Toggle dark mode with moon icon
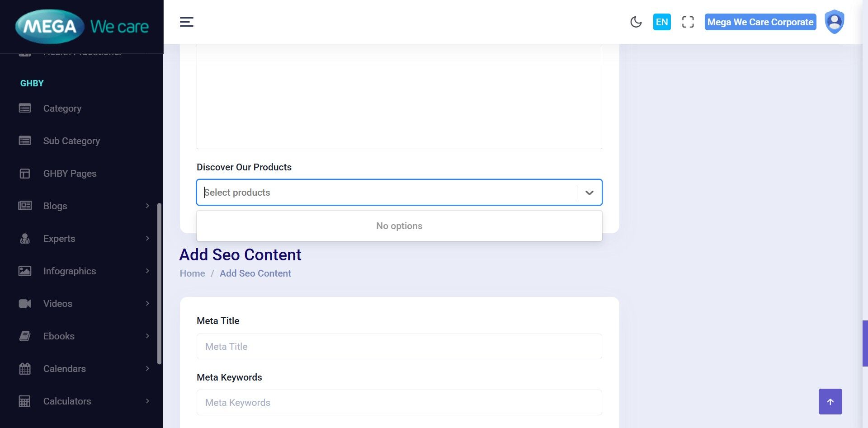The height and width of the screenshot is (428, 868). [x=636, y=22]
